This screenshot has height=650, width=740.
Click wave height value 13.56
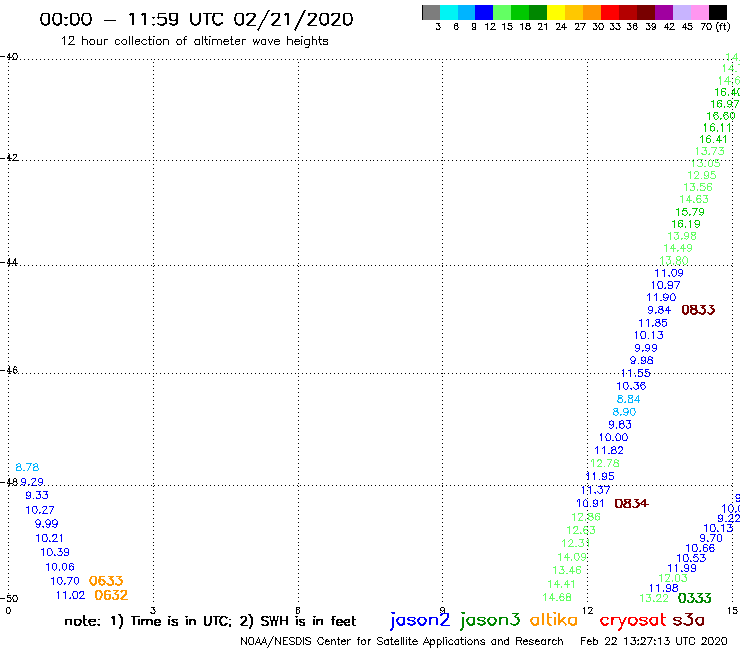click(698, 187)
